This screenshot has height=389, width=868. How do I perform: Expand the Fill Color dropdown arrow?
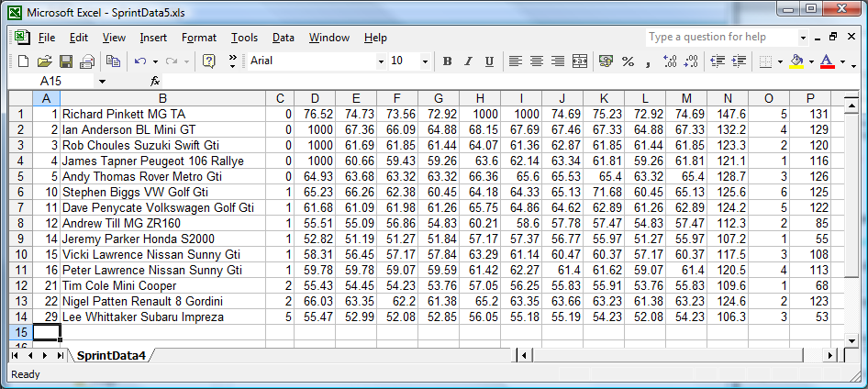pos(811,61)
